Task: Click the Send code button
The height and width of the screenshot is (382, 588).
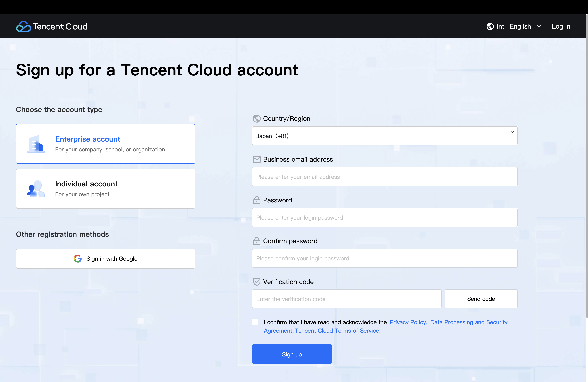Action: tap(481, 299)
